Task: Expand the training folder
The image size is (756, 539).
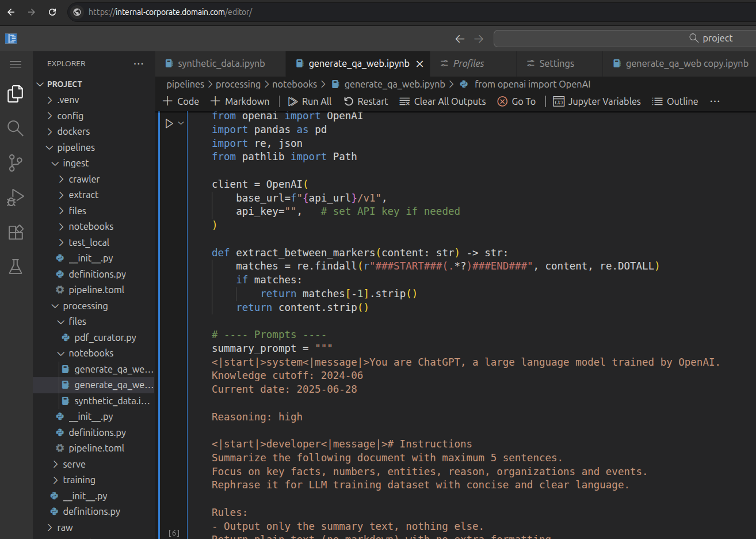Action: coord(79,480)
